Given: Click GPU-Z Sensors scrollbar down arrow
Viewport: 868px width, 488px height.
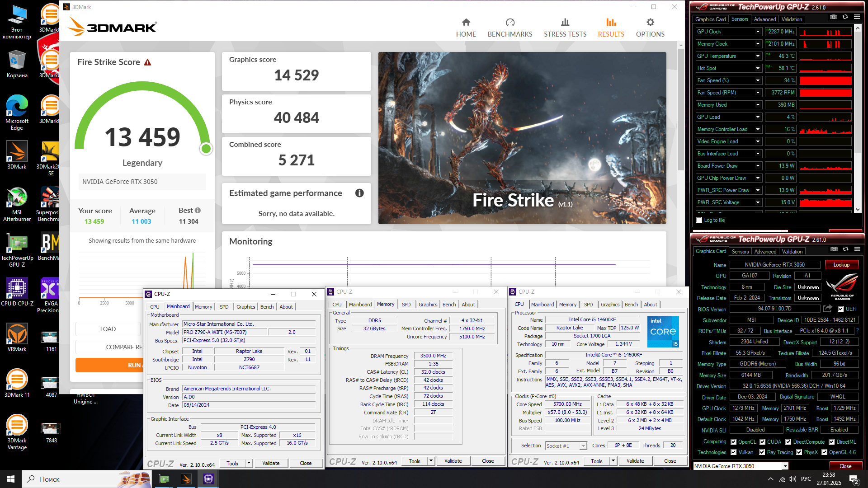Looking at the screenshot, I should (x=857, y=210).
